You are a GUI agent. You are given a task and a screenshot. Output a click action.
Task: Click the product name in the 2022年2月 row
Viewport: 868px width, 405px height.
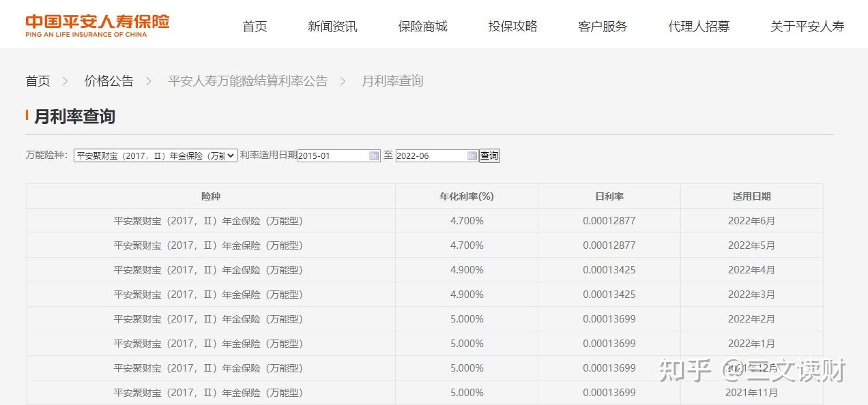pyautogui.click(x=208, y=319)
